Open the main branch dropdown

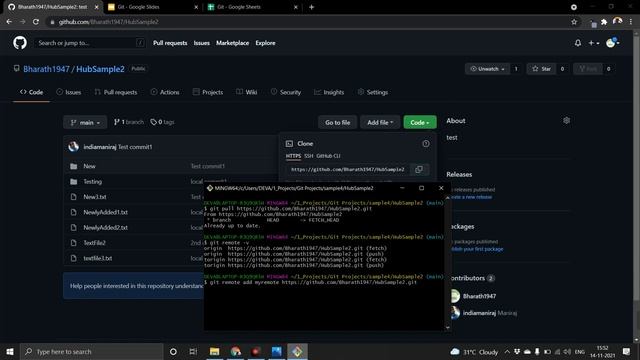point(85,122)
